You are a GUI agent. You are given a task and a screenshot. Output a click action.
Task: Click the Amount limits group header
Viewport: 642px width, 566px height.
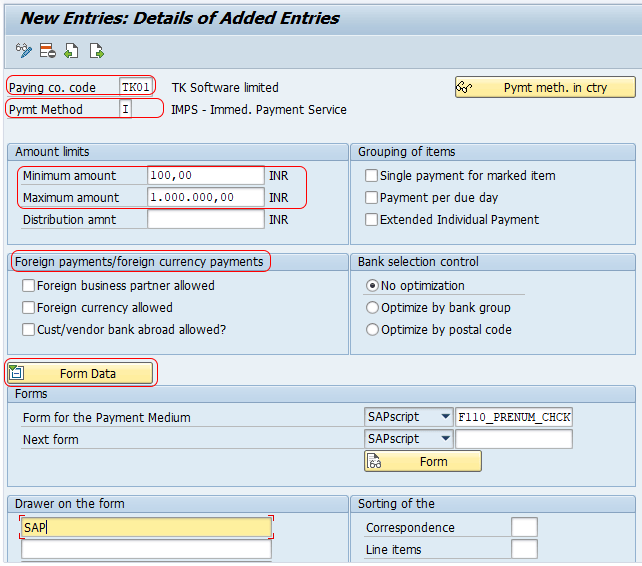(x=52, y=152)
